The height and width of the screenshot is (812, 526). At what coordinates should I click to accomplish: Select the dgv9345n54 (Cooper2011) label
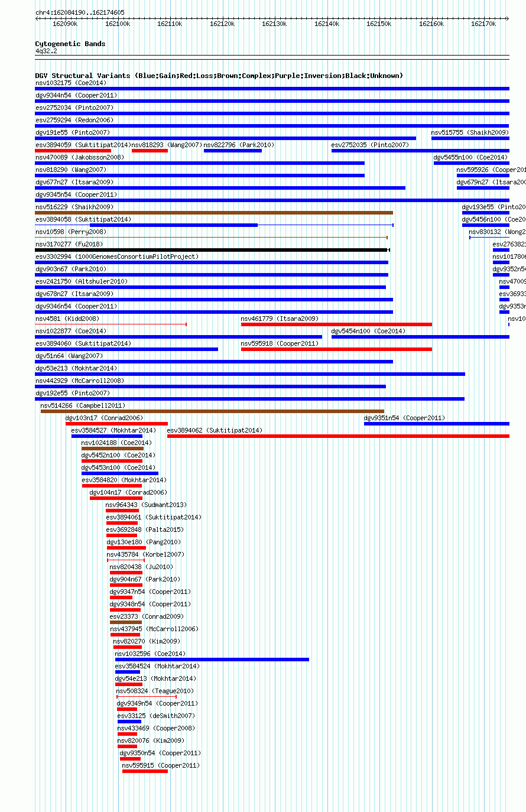pyautogui.click(x=76, y=194)
